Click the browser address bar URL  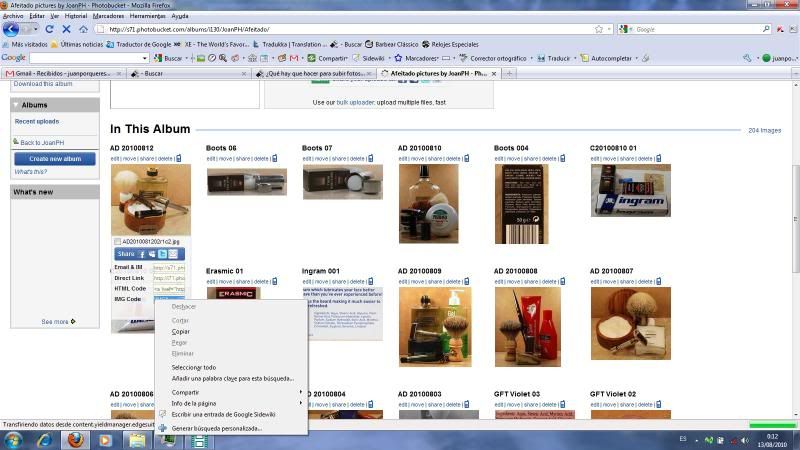click(x=189, y=30)
